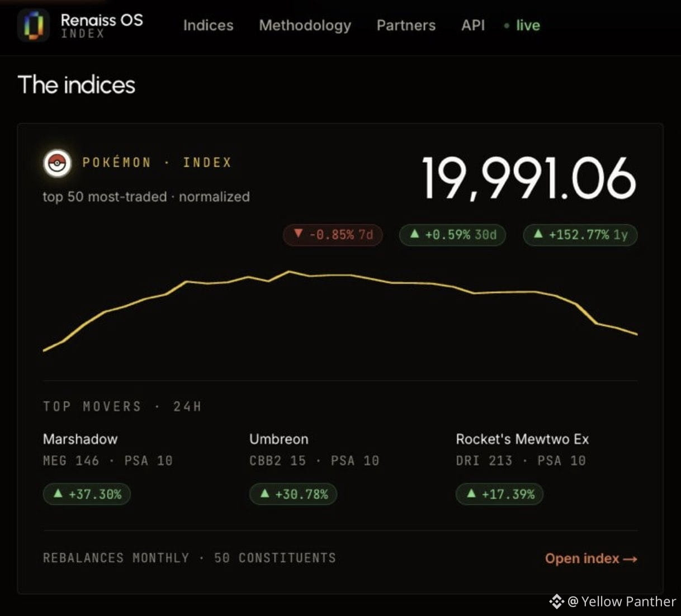Select the Umbreon +30.78% badge
Viewport: 681px width, 616px height.
pos(293,494)
